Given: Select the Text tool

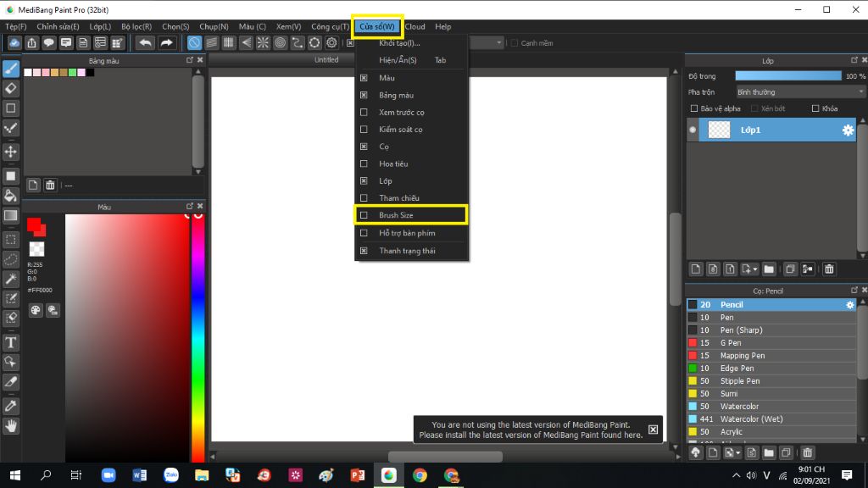Looking at the screenshot, I should pos(11,342).
